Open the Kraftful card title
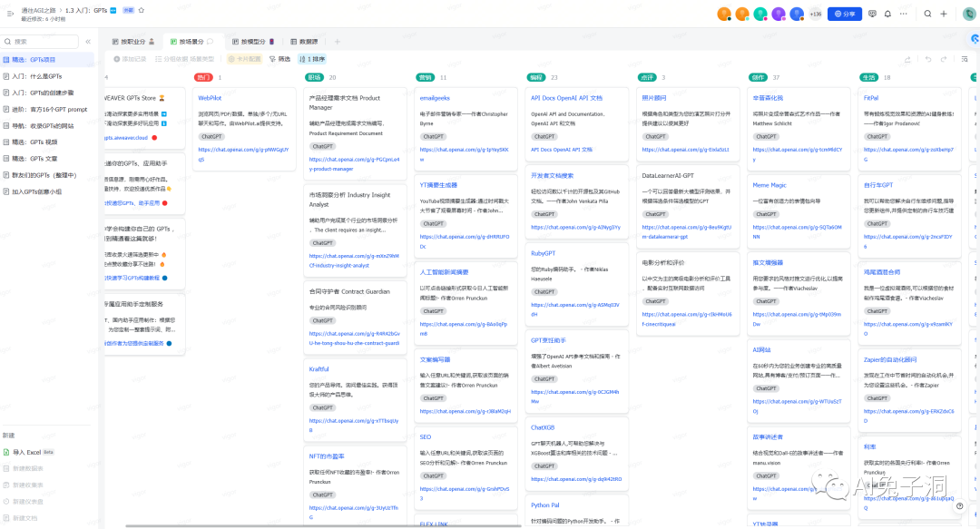980x529 pixels. point(318,369)
